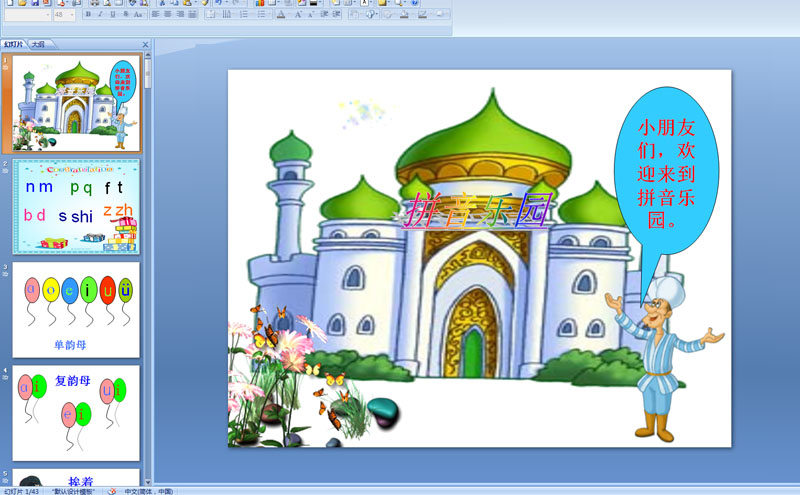Viewport: 800px width, 495px height.
Task: Align text right
Action: 180,14
